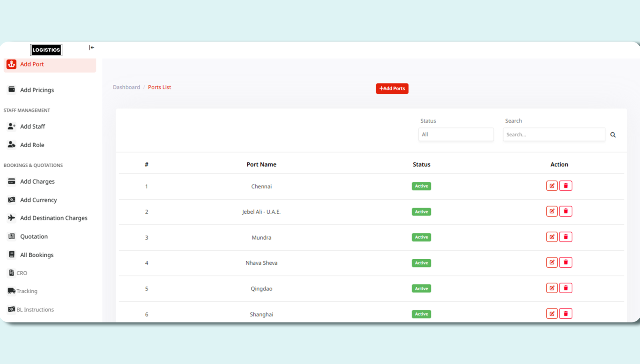Screen dimensions: 640x364
Task: Click the edit icon for Mundra row
Action: pyautogui.click(x=552, y=237)
